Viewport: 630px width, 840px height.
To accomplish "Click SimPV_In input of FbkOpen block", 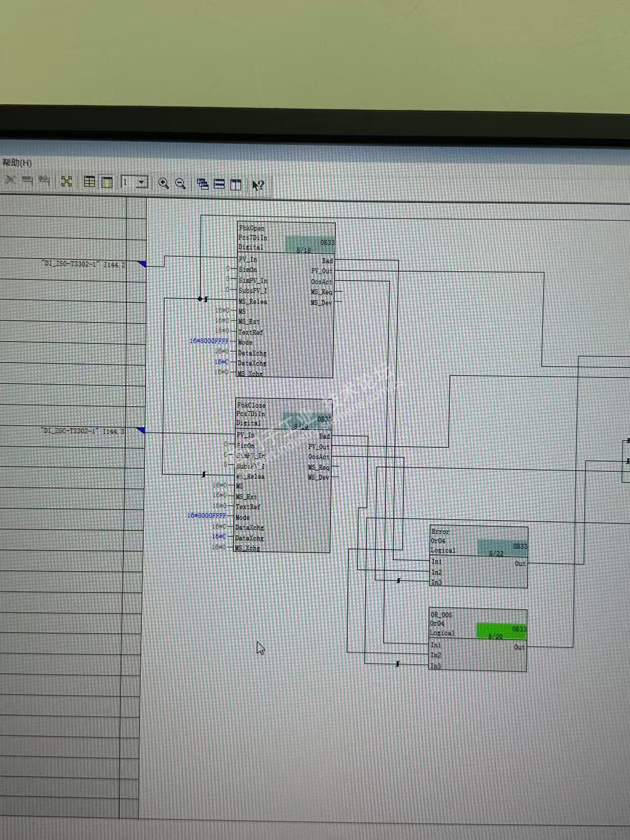I will (x=252, y=280).
